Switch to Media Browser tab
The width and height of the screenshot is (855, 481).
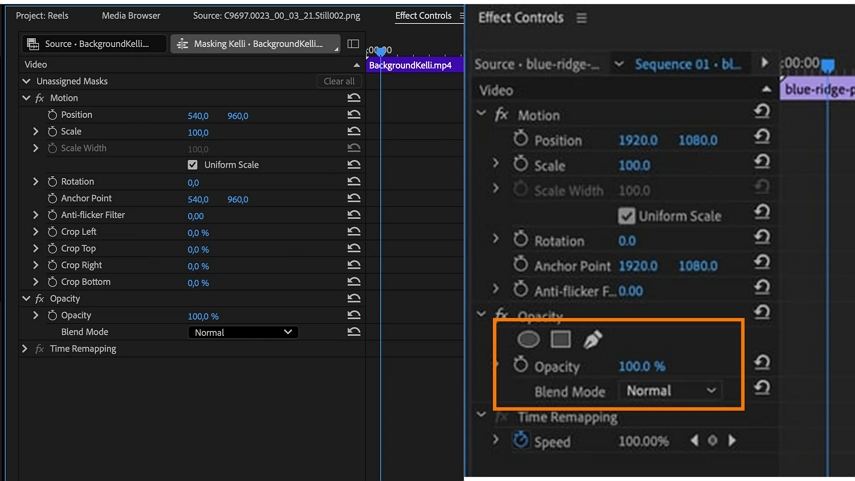click(131, 16)
